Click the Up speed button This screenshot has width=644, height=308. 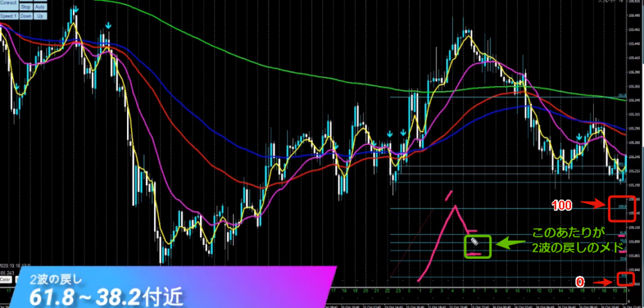(40, 16)
